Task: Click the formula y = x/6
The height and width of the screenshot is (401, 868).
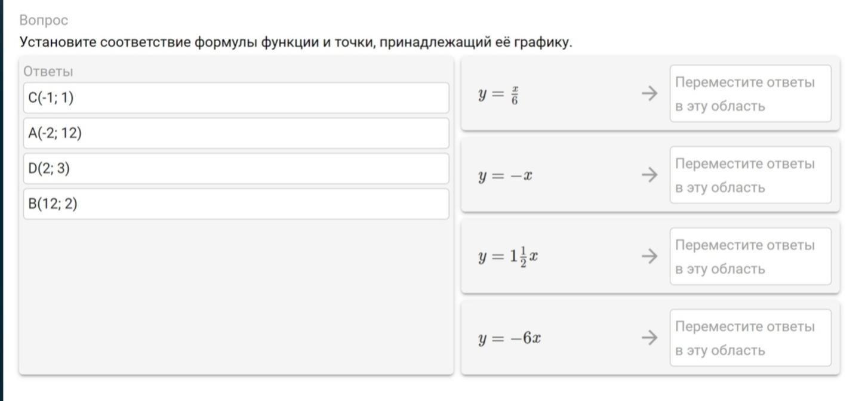Action: [498, 94]
